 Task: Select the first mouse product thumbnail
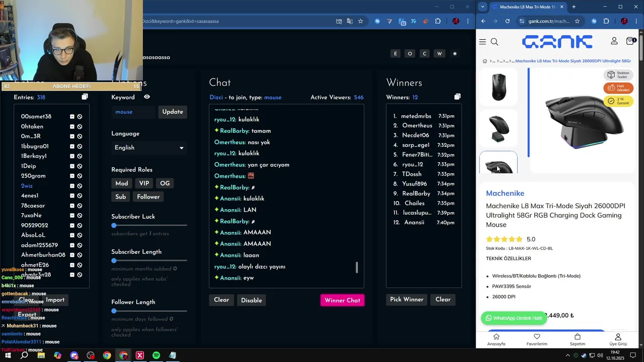[499, 87]
